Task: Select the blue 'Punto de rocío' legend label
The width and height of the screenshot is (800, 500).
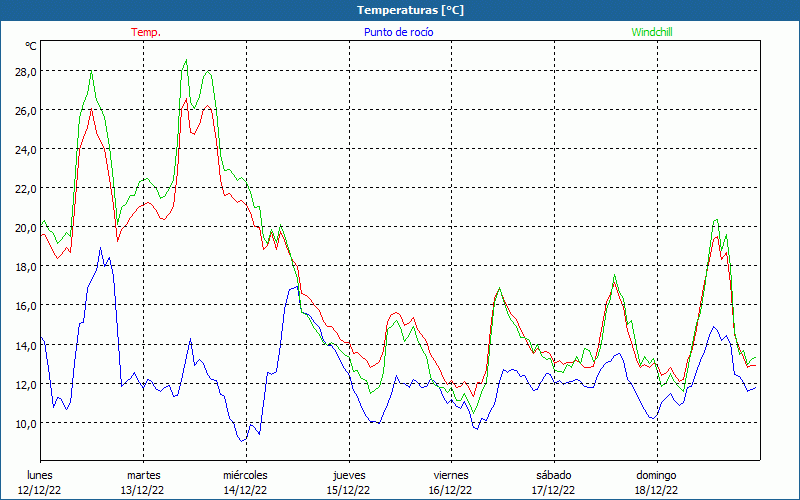Action: [x=398, y=32]
